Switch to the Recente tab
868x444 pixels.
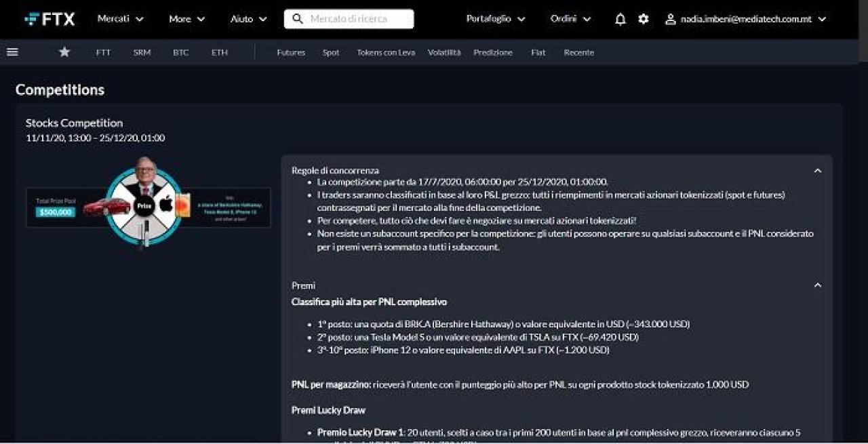578,52
